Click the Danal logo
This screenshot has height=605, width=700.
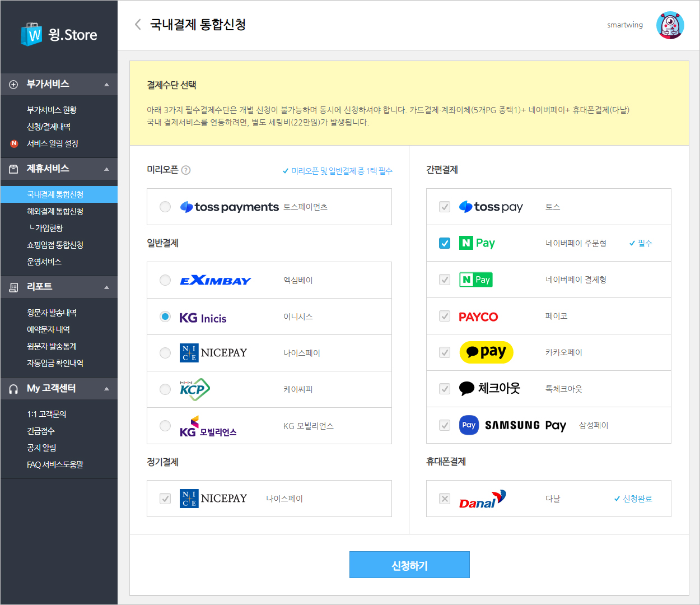(x=483, y=499)
